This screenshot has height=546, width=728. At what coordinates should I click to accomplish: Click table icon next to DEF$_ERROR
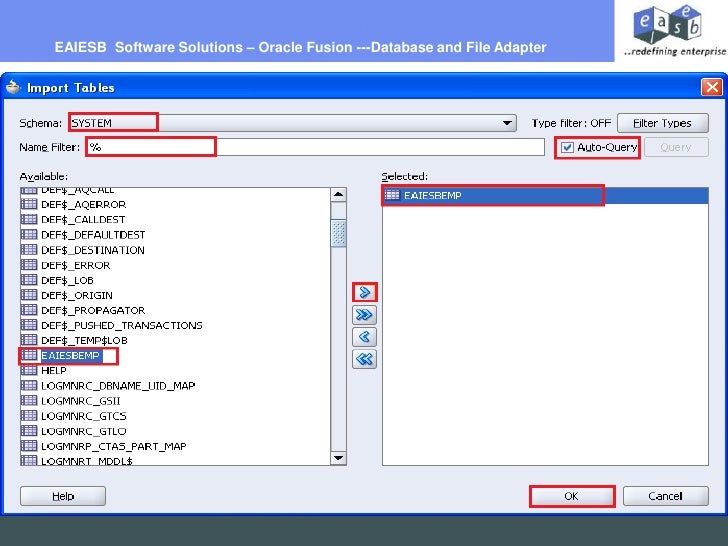point(29,265)
